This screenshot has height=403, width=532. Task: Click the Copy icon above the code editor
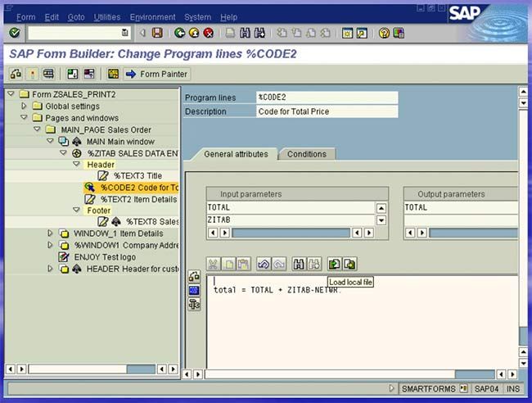(228, 264)
